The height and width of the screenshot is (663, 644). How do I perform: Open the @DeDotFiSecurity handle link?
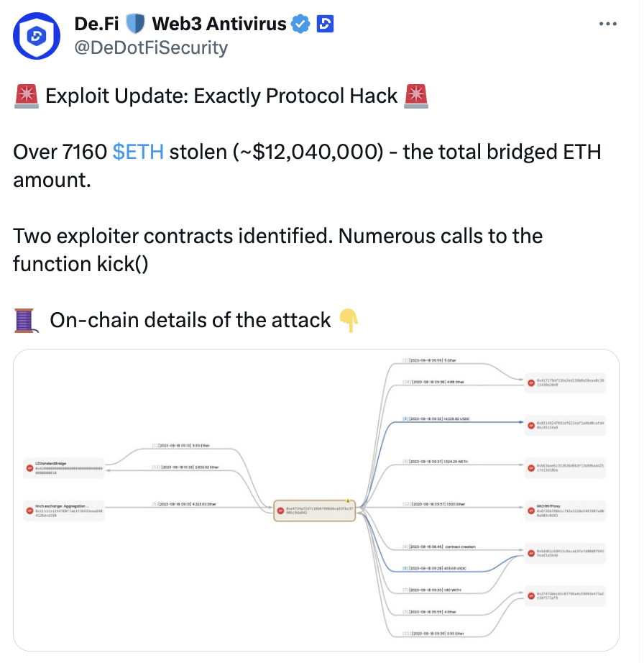[x=151, y=47]
